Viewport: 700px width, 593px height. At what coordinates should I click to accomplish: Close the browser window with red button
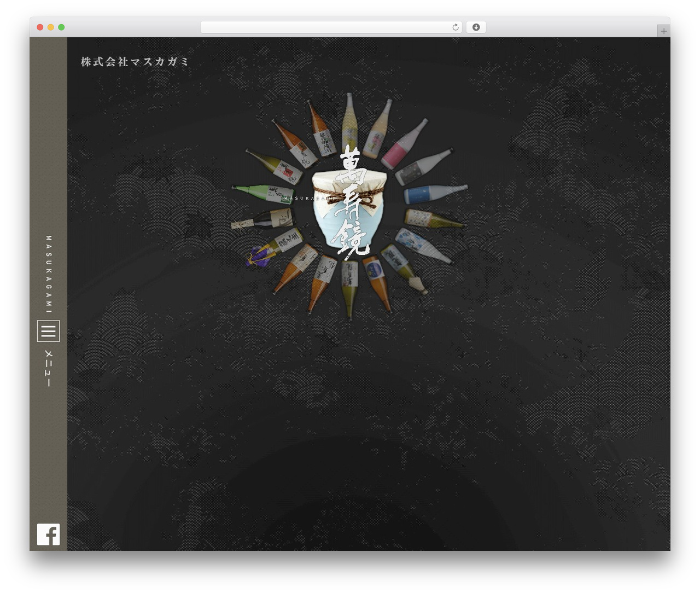[x=40, y=27]
